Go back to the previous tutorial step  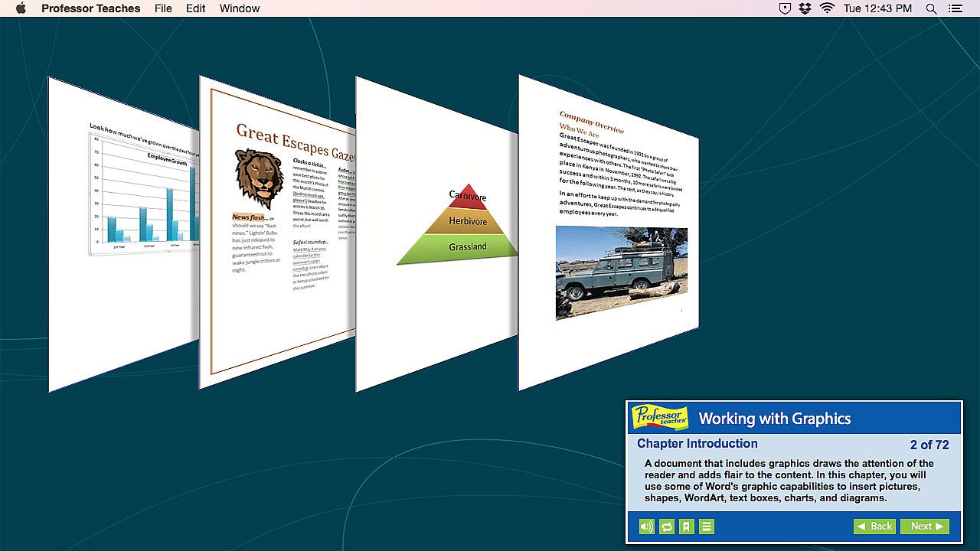click(874, 527)
